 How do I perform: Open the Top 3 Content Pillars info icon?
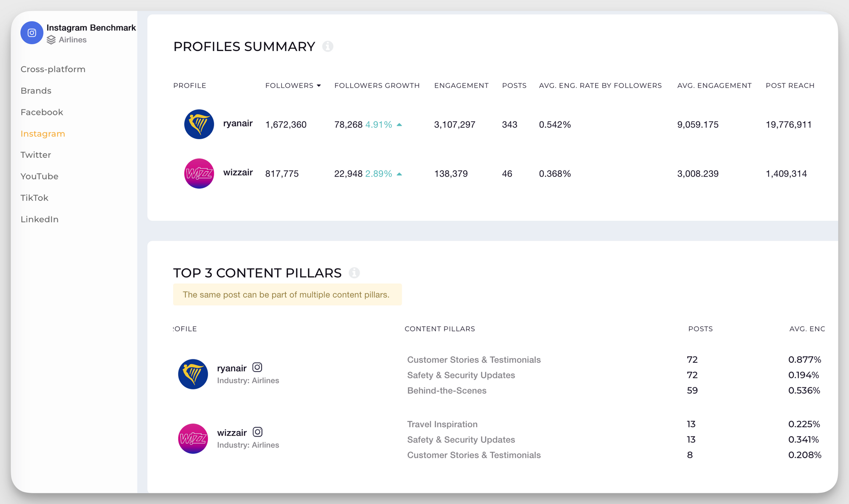354,273
